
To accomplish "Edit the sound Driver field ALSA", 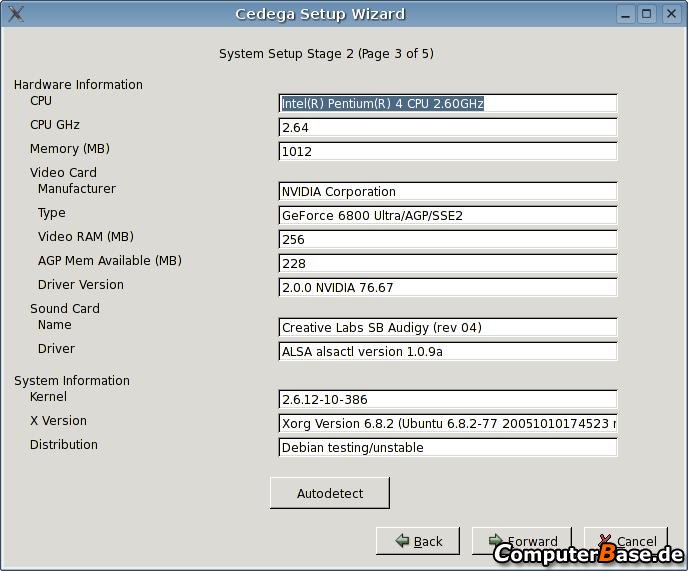I will pyautogui.click(x=448, y=352).
